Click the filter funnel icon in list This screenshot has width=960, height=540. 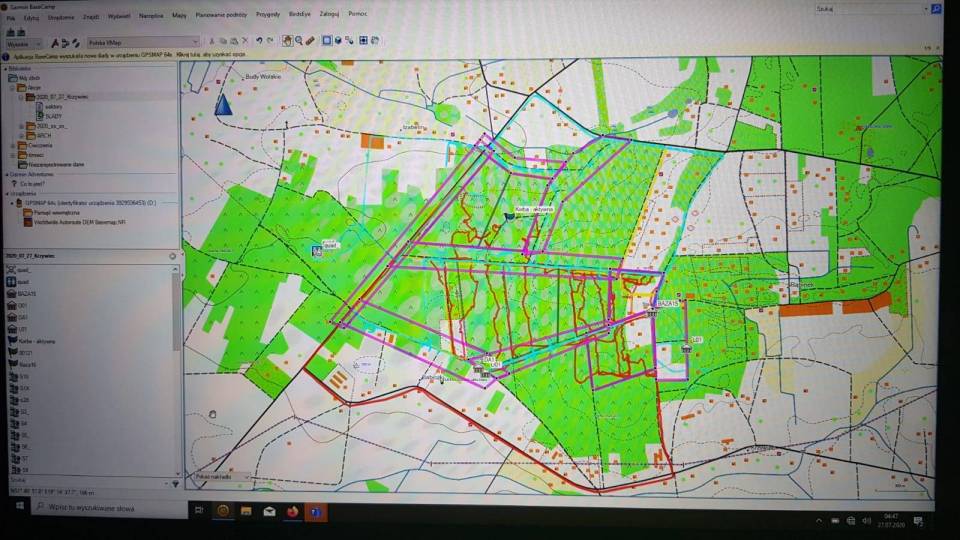click(x=175, y=483)
